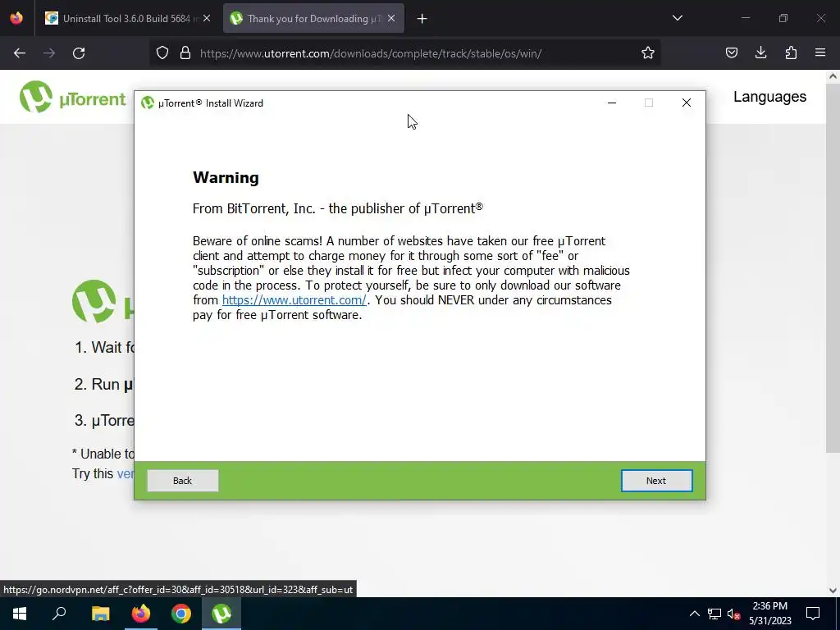The image size is (840, 630).
Task: Show hidden system tray icons
Action: coord(694,614)
